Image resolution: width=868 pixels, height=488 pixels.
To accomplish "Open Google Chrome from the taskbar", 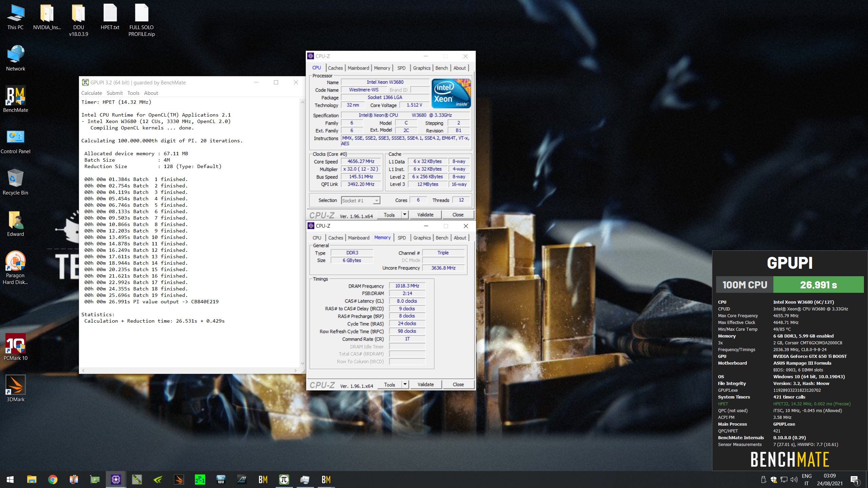I will click(53, 479).
